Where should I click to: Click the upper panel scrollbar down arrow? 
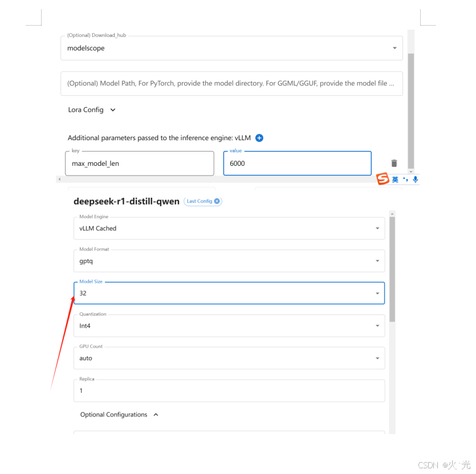pyautogui.click(x=411, y=171)
